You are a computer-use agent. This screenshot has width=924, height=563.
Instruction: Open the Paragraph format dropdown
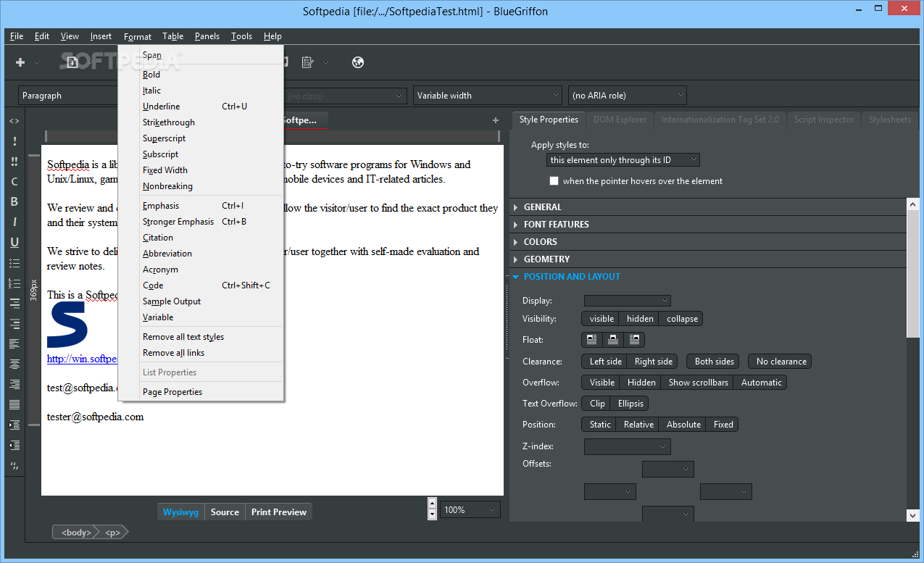(x=69, y=96)
